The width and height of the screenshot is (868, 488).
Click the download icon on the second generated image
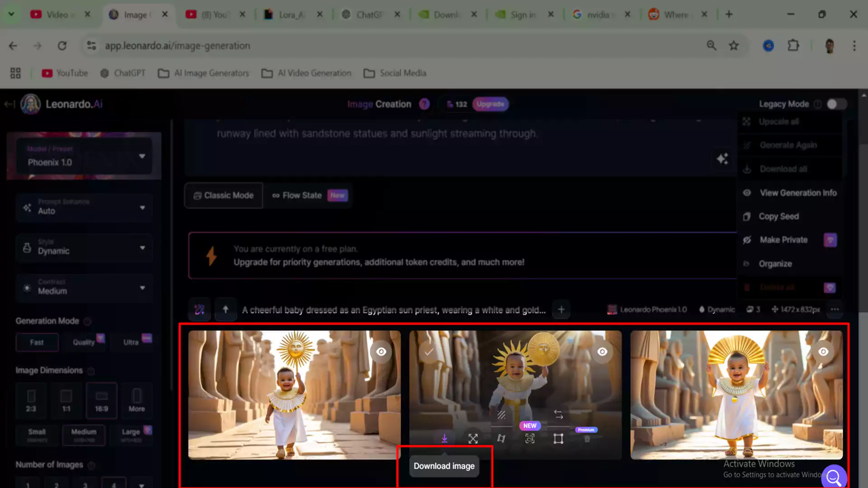click(444, 438)
